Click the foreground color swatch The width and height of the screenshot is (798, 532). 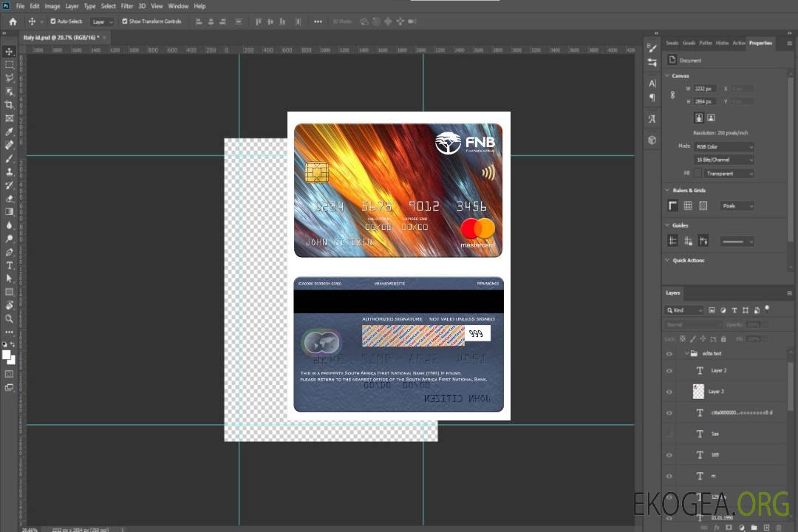7,355
